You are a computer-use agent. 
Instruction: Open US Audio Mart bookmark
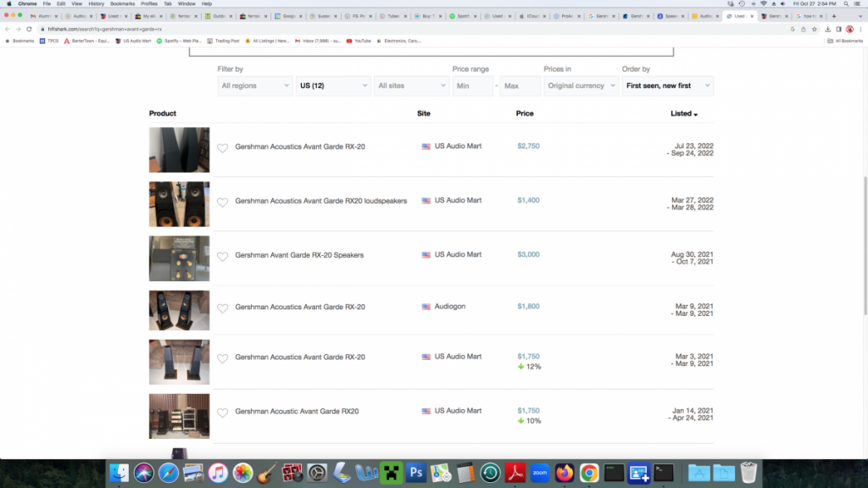pyautogui.click(x=133, y=41)
